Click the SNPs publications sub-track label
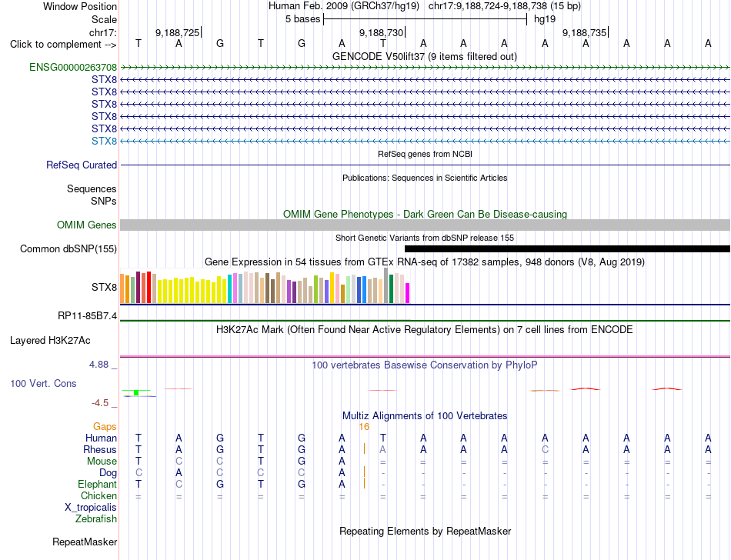 (x=104, y=201)
